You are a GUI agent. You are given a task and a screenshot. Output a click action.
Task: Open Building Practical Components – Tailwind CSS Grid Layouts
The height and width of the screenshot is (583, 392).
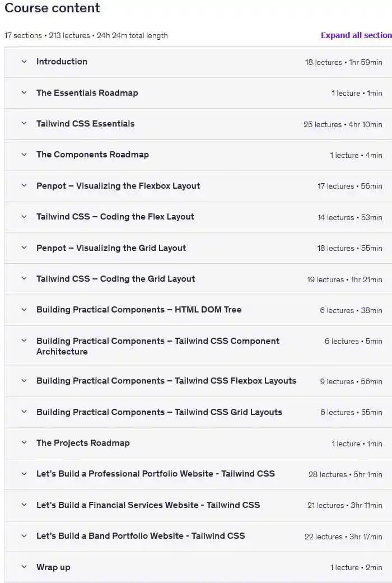(x=159, y=412)
